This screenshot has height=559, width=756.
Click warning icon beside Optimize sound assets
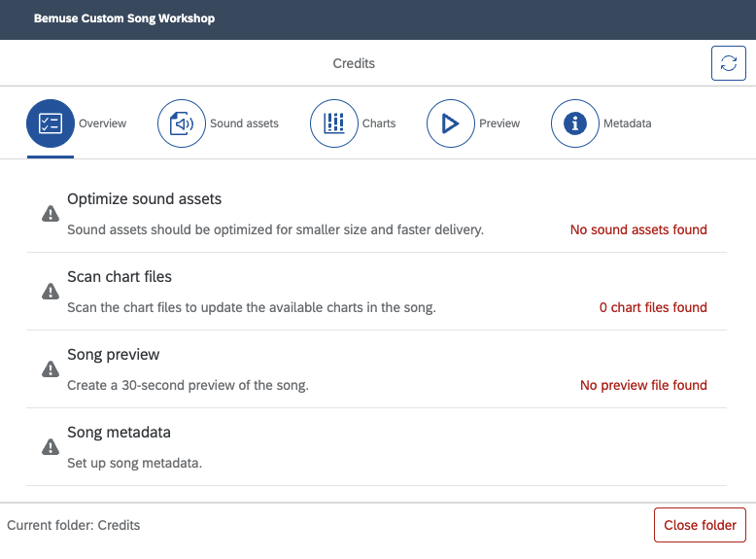(51, 214)
